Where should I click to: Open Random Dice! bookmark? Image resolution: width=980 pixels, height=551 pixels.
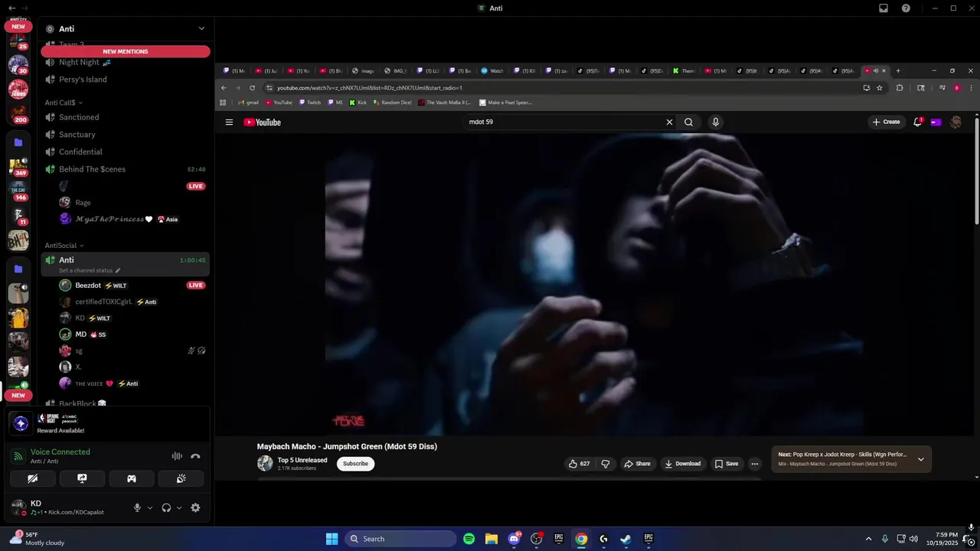coord(392,103)
